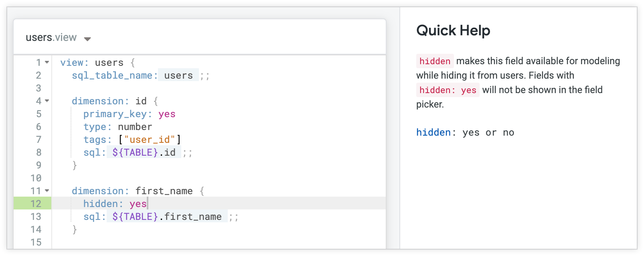This screenshot has height=256, width=644.
Task: Place cursor after yes on line 12
Action: click(147, 204)
